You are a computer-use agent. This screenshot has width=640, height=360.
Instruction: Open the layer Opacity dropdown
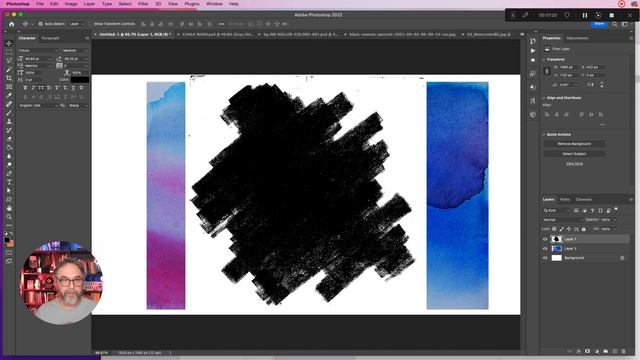(615, 220)
